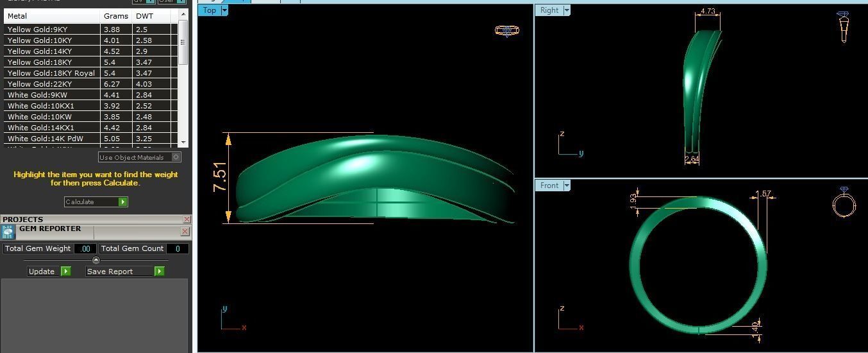Click the 1.57 dimension in Front viewport

coord(764,194)
